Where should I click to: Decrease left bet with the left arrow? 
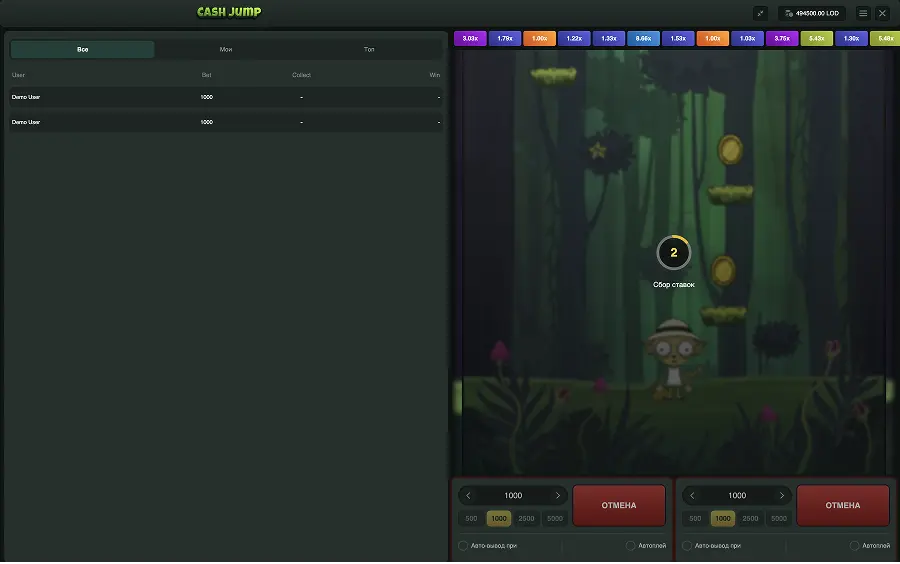click(468, 495)
